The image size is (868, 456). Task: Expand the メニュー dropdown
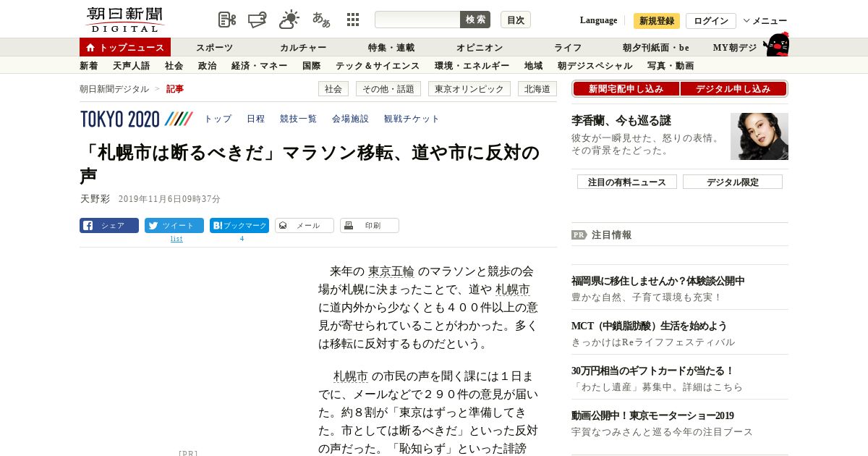[x=765, y=21]
